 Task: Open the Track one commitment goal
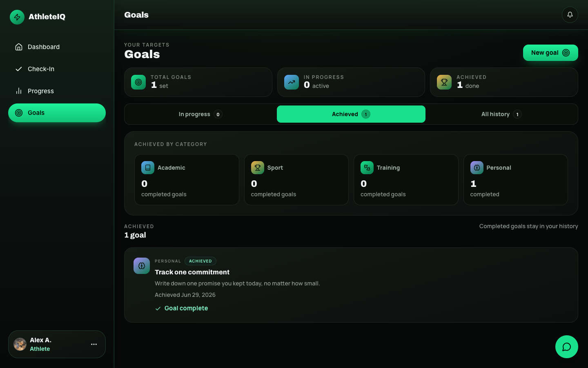pyautogui.click(x=351, y=285)
